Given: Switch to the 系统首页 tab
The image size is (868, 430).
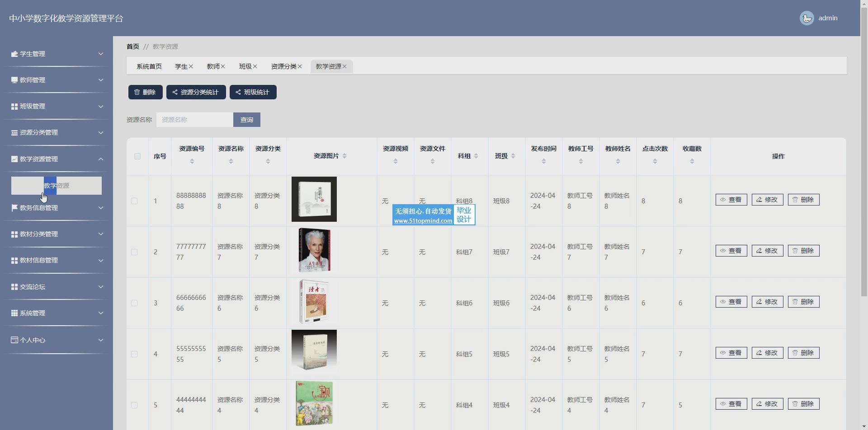Looking at the screenshot, I should (149, 66).
